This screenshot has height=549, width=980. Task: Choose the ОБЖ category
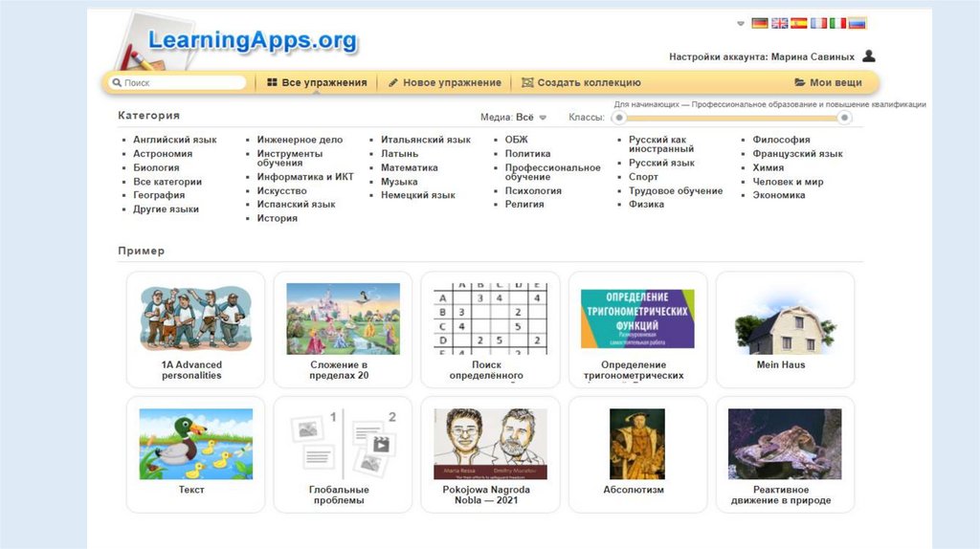point(516,140)
